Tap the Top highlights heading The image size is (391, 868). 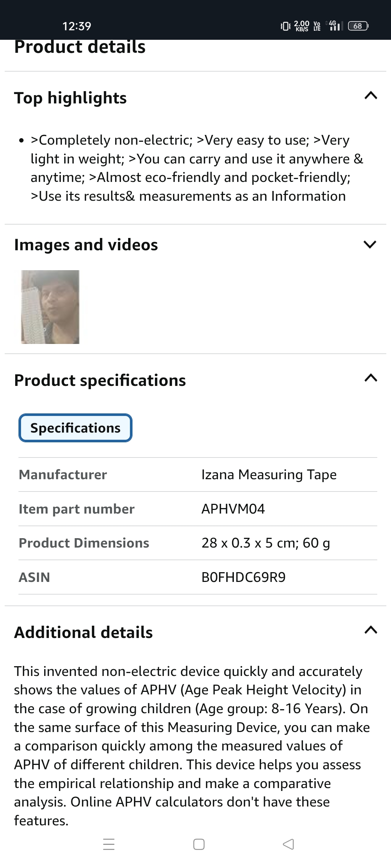coord(71,98)
